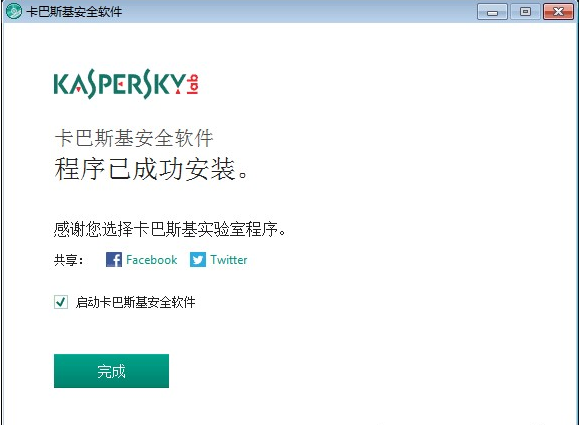The image size is (579, 425).
Task: Select the text 程序已成功安装。
Action: point(151,169)
